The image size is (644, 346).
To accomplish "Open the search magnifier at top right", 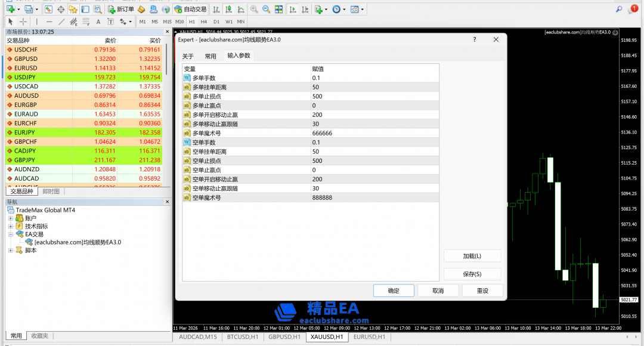I will coord(618,9).
